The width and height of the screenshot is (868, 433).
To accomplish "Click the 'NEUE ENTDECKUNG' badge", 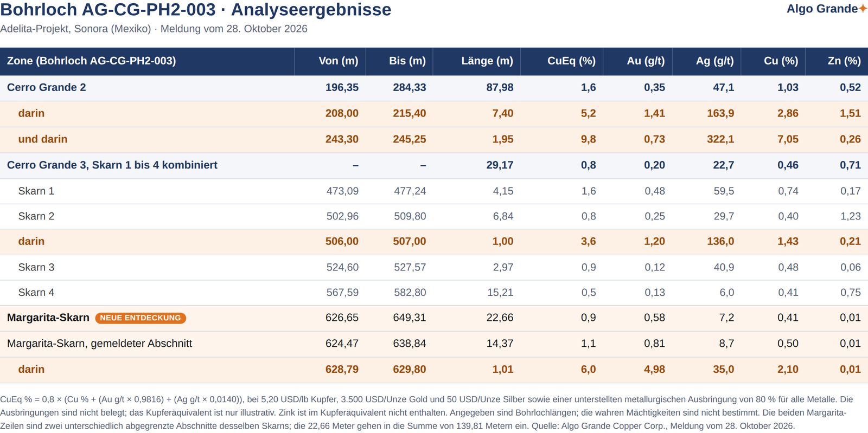I will 141,318.
